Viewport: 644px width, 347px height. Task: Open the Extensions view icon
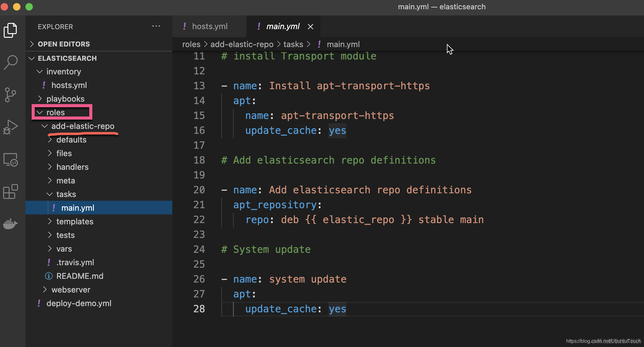click(x=11, y=192)
